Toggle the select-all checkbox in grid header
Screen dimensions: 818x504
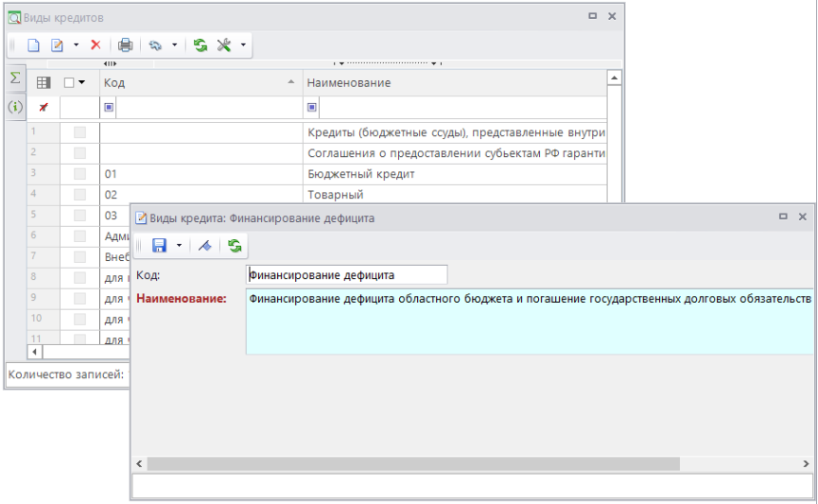(70, 83)
